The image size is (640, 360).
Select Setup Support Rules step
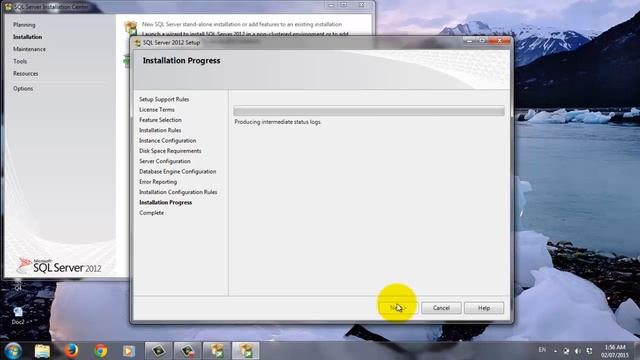pyautogui.click(x=164, y=99)
